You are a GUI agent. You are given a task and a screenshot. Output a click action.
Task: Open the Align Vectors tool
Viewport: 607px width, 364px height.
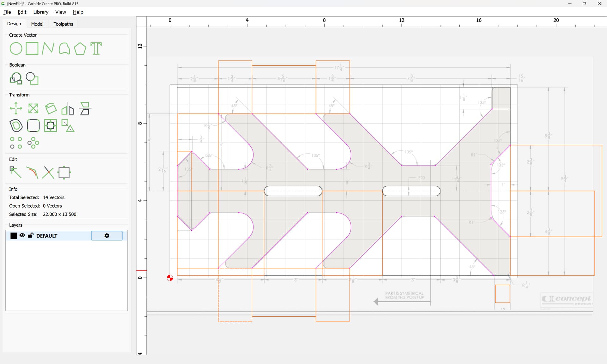(51, 125)
